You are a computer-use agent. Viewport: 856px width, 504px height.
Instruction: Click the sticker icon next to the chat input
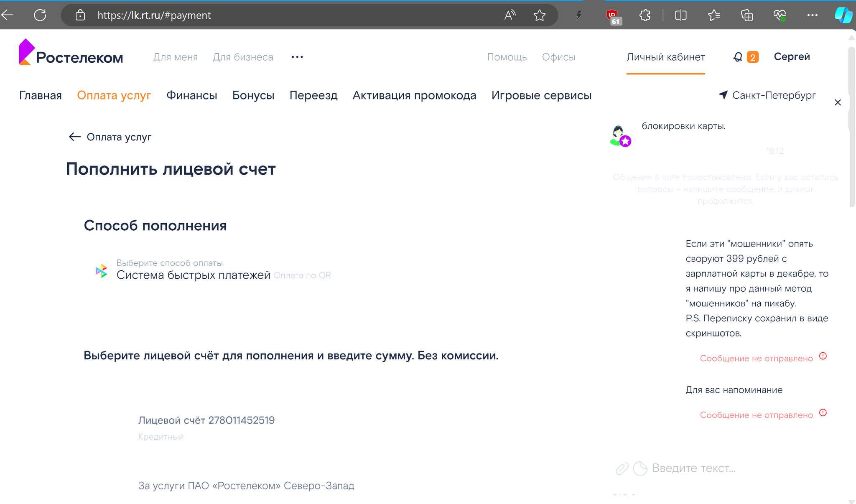640,468
